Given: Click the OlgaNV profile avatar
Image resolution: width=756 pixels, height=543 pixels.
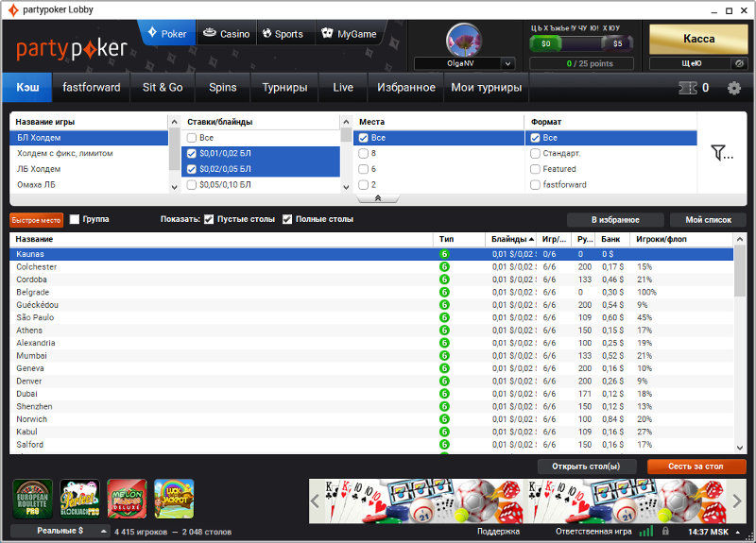Looking at the screenshot, I should (464, 40).
